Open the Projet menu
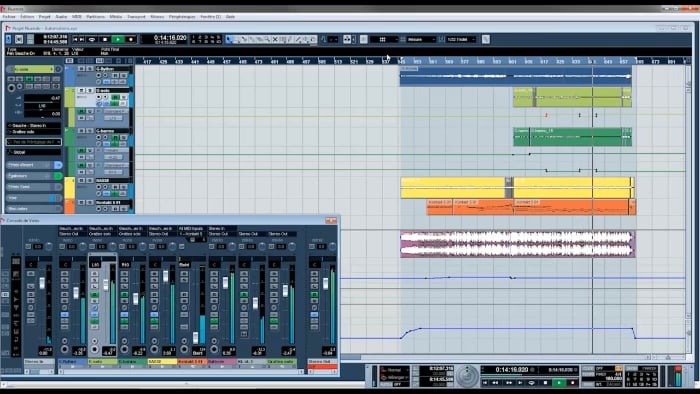 pos(45,17)
